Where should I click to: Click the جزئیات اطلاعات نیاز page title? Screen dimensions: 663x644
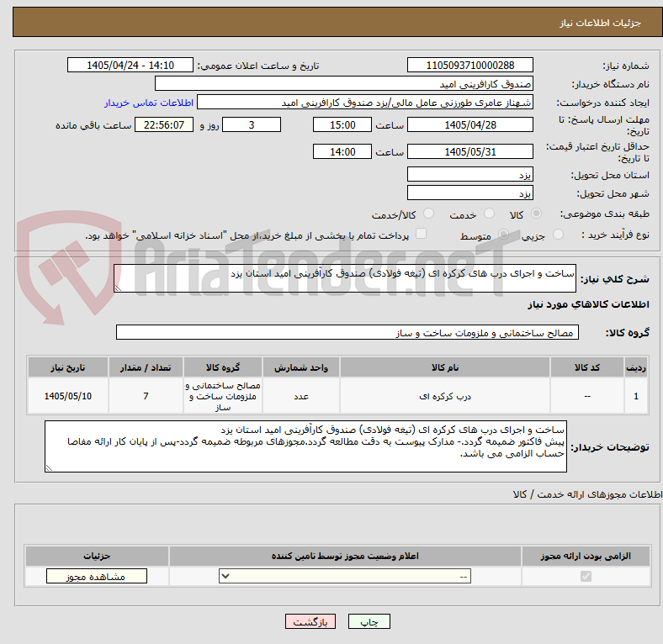pos(601,23)
